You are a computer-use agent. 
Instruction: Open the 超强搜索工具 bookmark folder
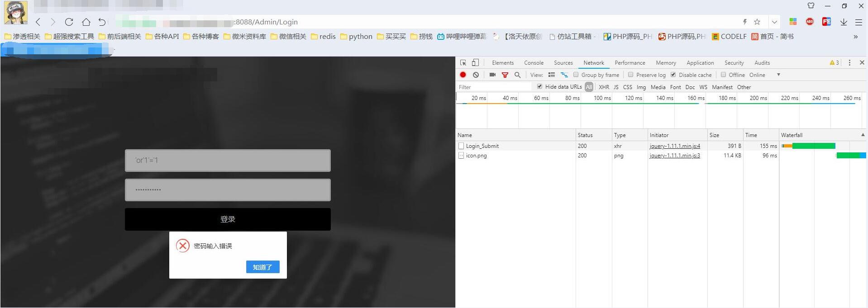[x=69, y=36]
